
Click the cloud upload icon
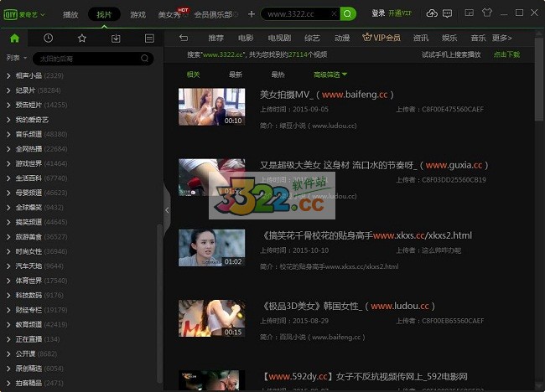433,13
